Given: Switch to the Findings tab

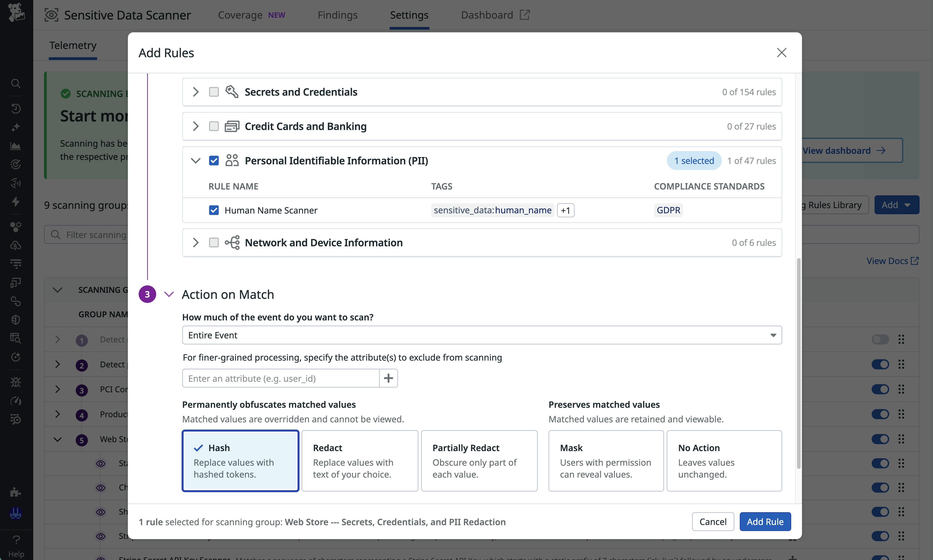Looking at the screenshot, I should pyautogui.click(x=338, y=15).
